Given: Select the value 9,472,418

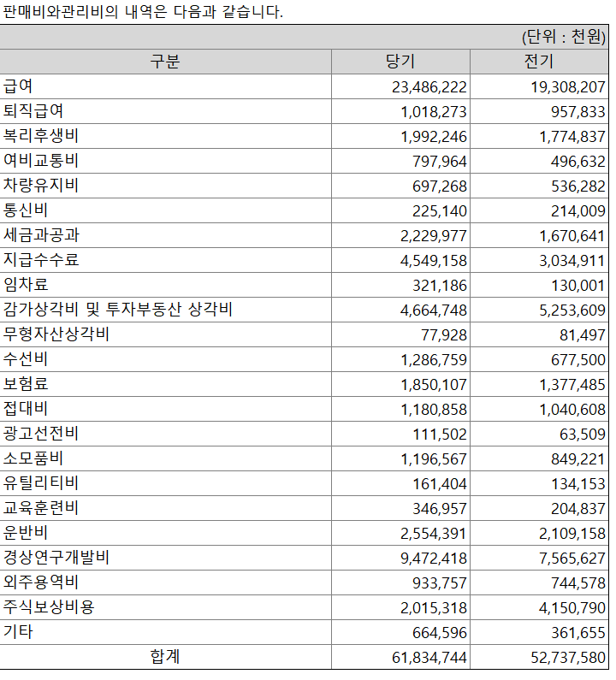Looking at the screenshot, I should (434, 559).
